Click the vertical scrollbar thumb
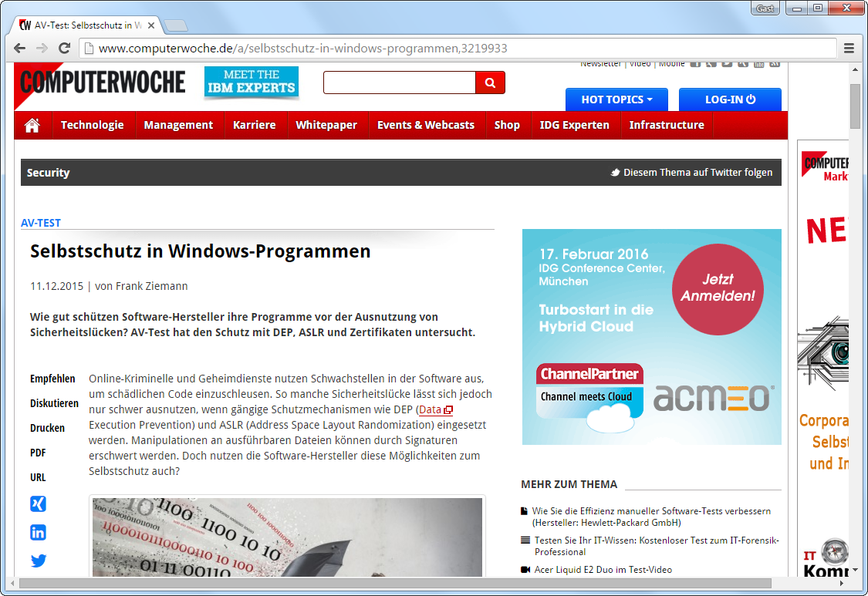868x596 pixels. 855,106
